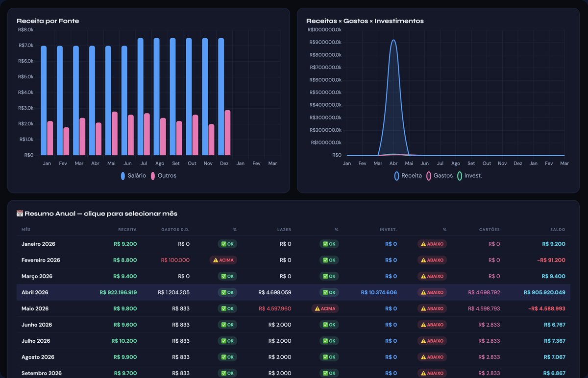Click the R$ 4.698.792 cartões value
The width and height of the screenshot is (588, 378).
(484, 292)
